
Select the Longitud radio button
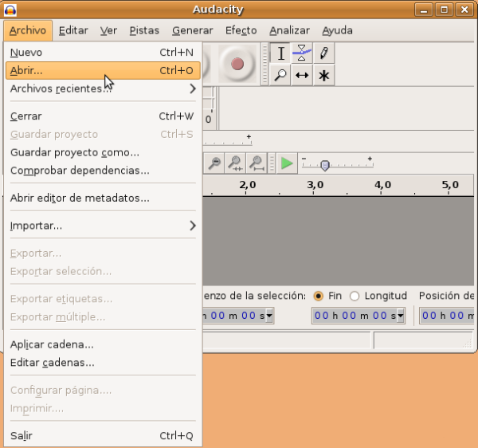click(x=355, y=296)
